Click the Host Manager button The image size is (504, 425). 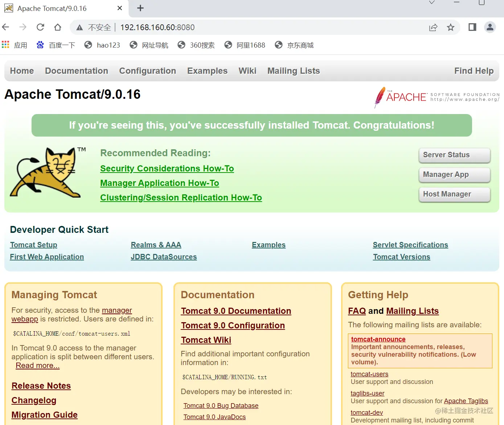click(x=454, y=194)
